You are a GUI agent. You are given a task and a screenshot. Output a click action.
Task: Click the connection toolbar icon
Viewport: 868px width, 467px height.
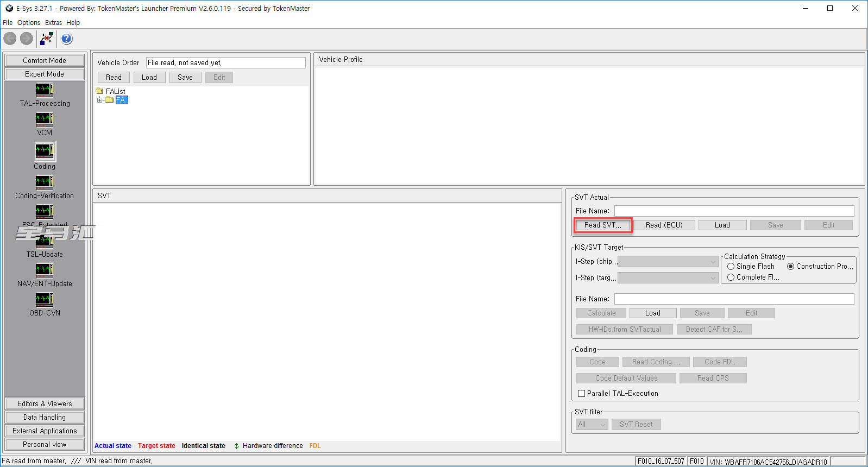click(x=47, y=39)
